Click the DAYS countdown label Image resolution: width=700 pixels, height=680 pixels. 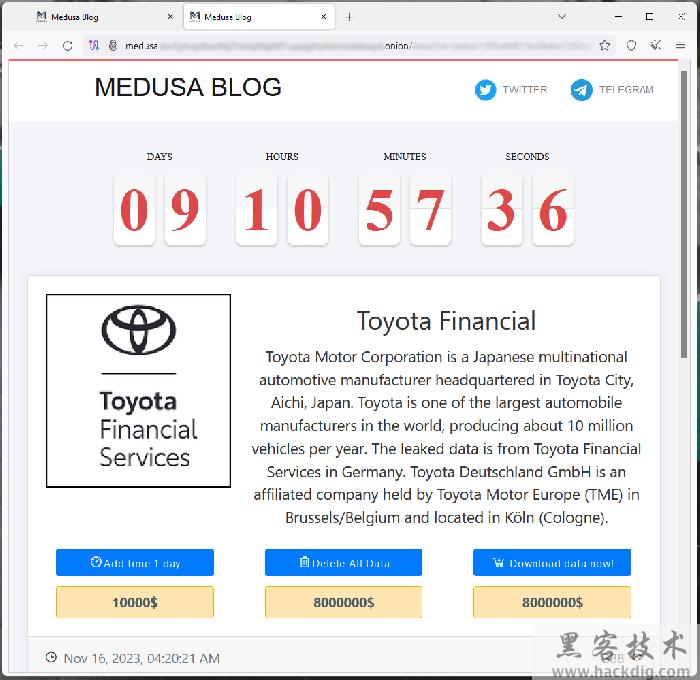coord(159,157)
